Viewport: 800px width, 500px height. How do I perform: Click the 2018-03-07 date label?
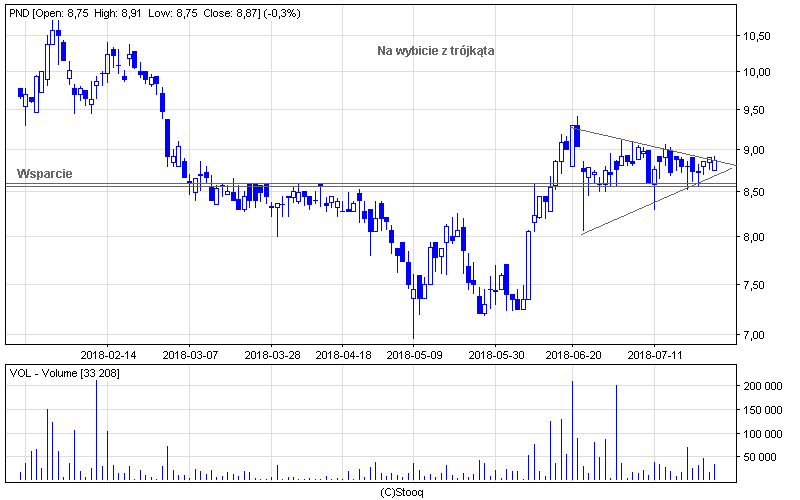190,355
